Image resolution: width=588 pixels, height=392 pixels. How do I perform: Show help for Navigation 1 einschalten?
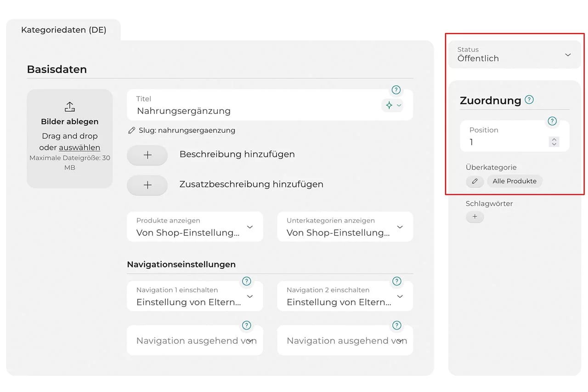(247, 281)
